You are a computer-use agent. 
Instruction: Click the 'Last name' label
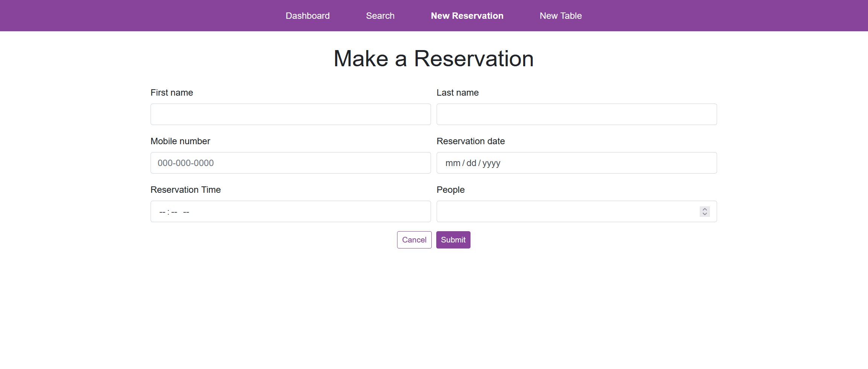click(x=458, y=93)
